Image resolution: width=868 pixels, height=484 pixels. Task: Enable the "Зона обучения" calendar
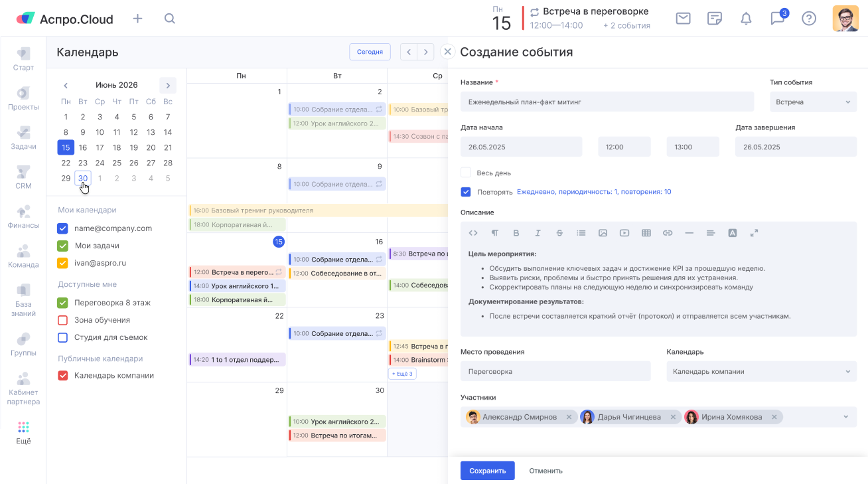(x=63, y=320)
